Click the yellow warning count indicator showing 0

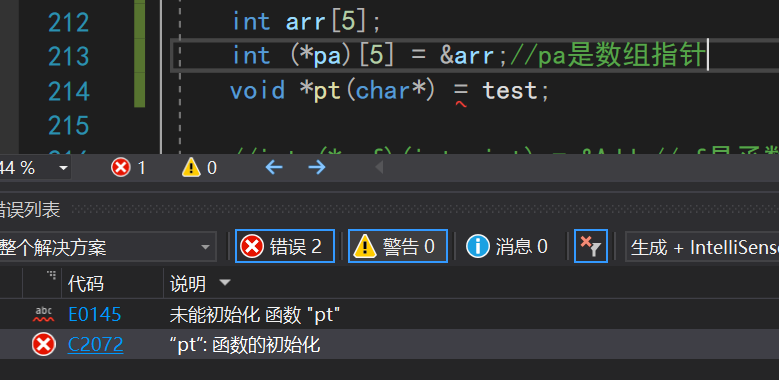(x=200, y=168)
